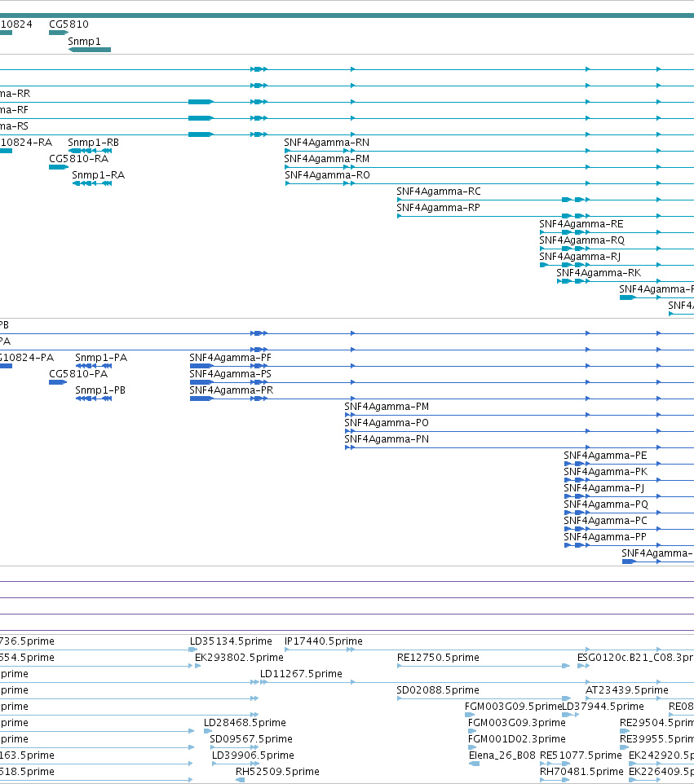Click EST LD28468.5prime
This screenshot has height=784, width=694.
pyautogui.click(x=245, y=723)
